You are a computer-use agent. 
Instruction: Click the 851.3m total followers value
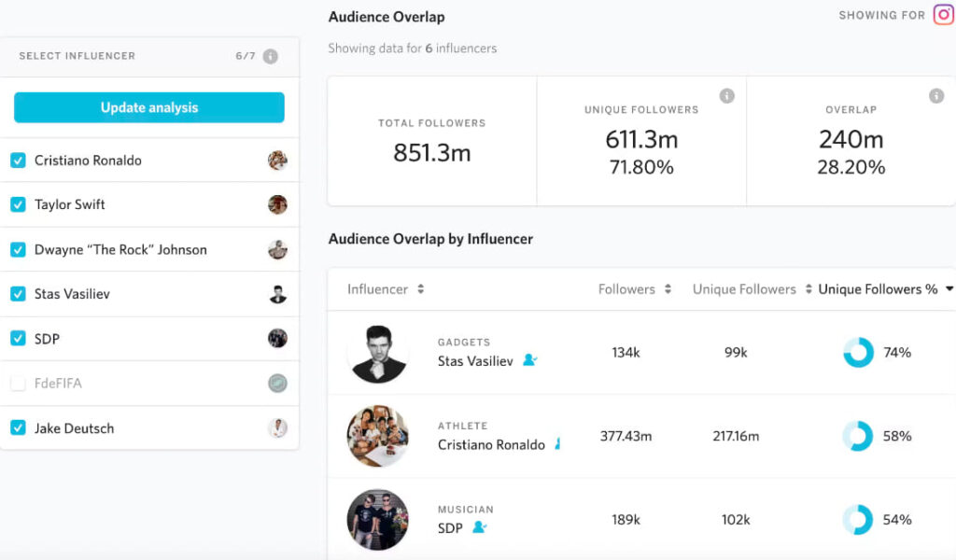pos(431,152)
